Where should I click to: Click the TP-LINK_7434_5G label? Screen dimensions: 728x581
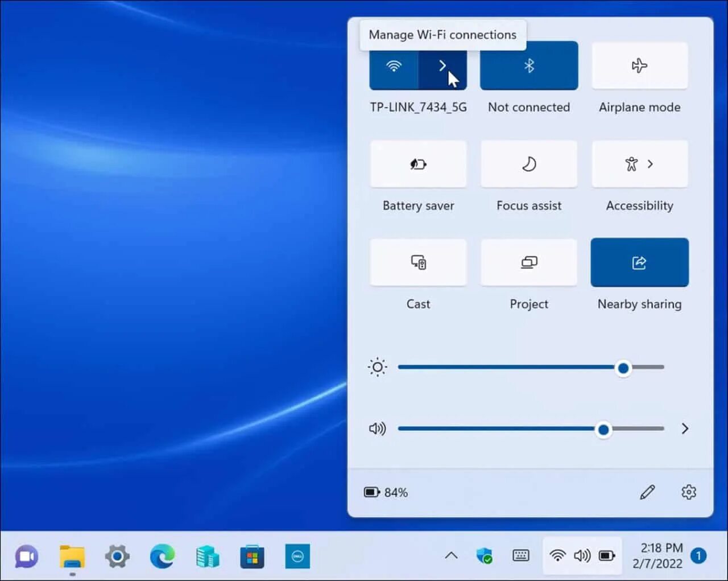point(419,107)
